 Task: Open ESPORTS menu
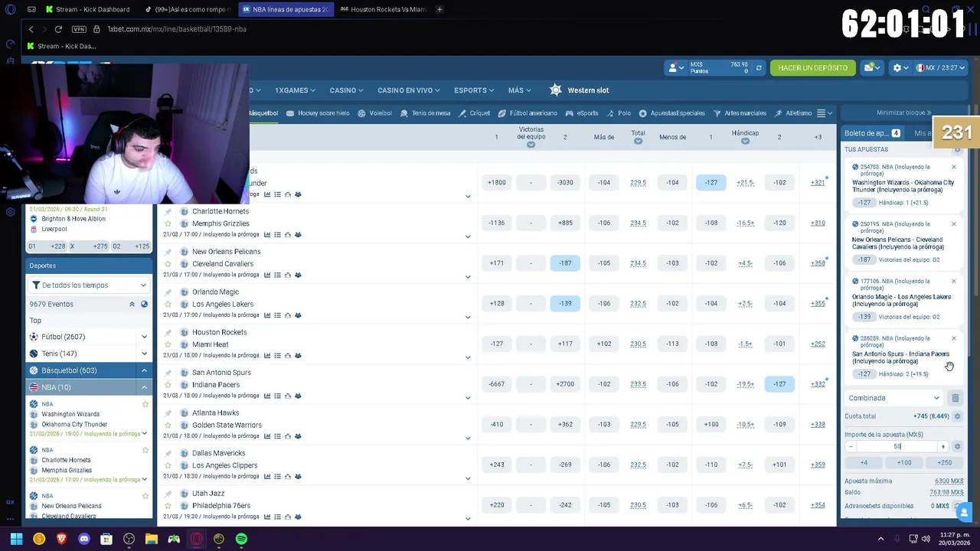474,90
